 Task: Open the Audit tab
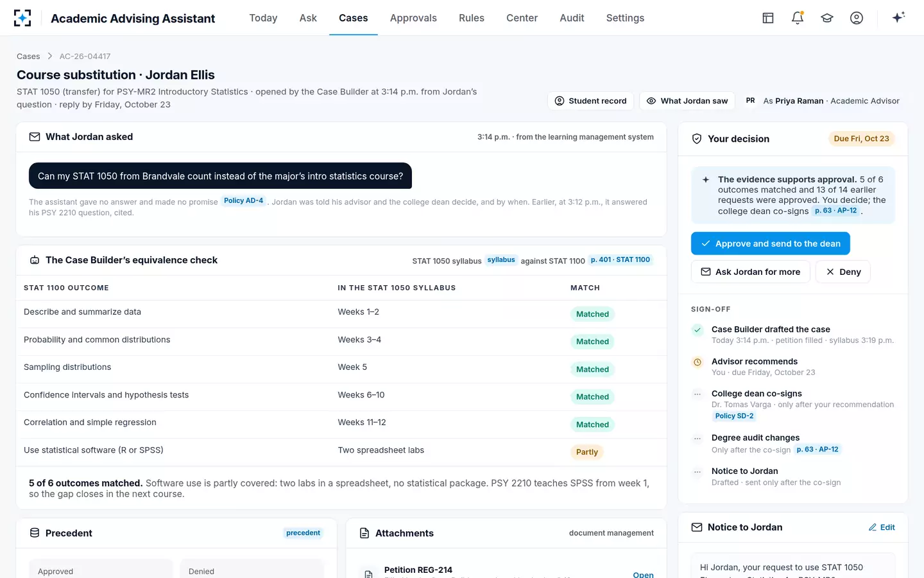(x=572, y=18)
